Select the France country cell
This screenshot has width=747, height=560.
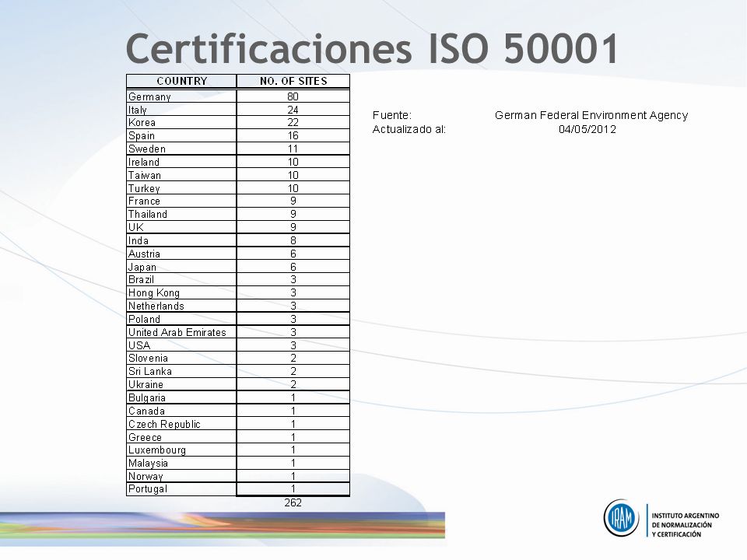[181, 201]
